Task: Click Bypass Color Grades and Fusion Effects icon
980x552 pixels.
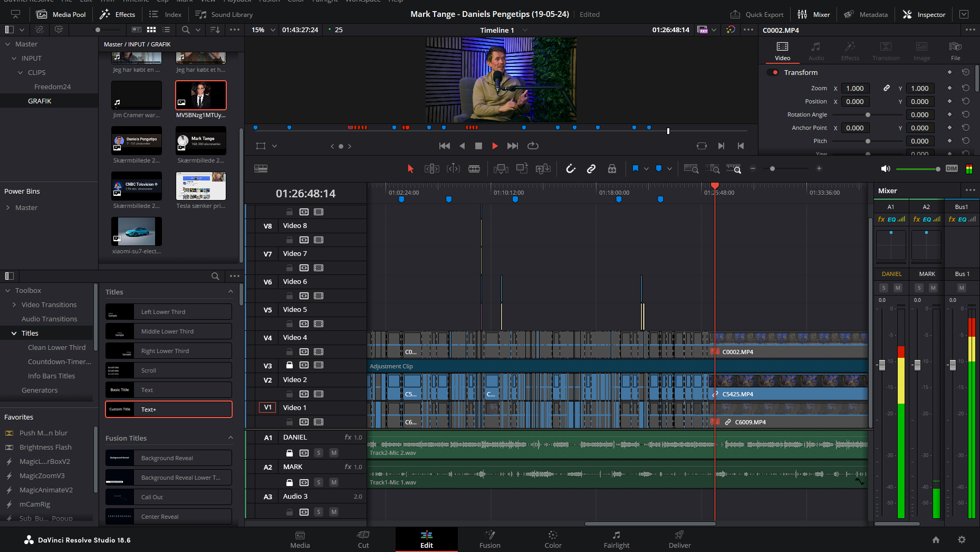Action: 731,30
